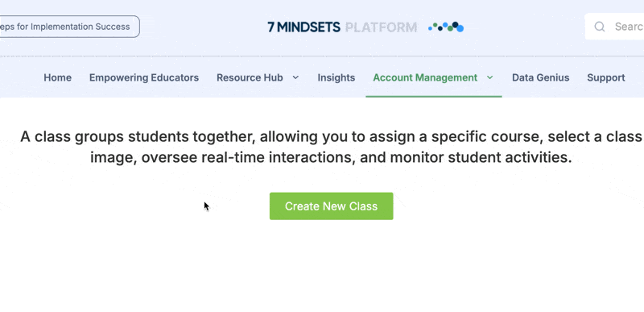
Task: Open the Empowering Educators tab
Action: click(x=144, y=77)
